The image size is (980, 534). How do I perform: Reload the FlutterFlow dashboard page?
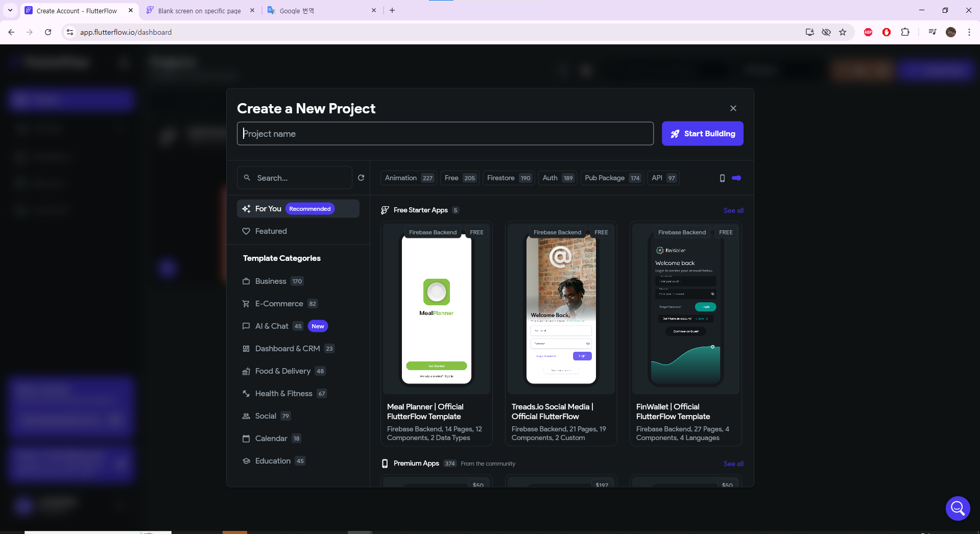pos(48,32)
